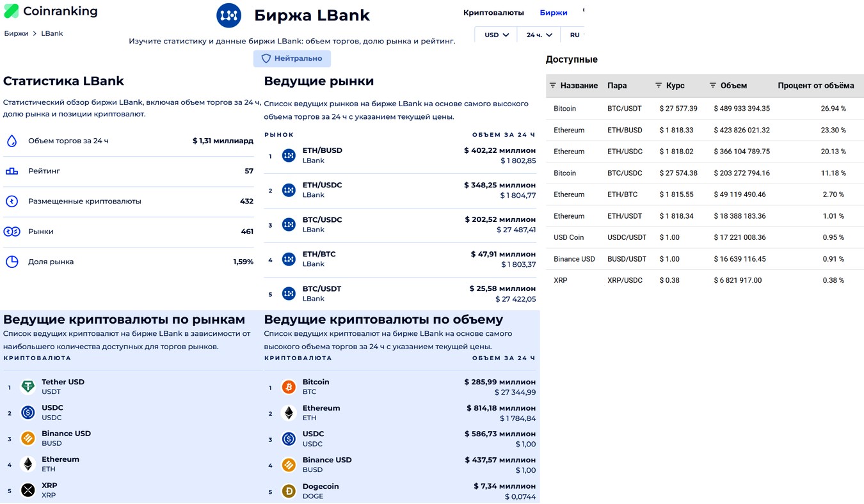864x504 pixels.
Task: Click $ 1,31 миллиард volume value
Action: coord(223,141)
